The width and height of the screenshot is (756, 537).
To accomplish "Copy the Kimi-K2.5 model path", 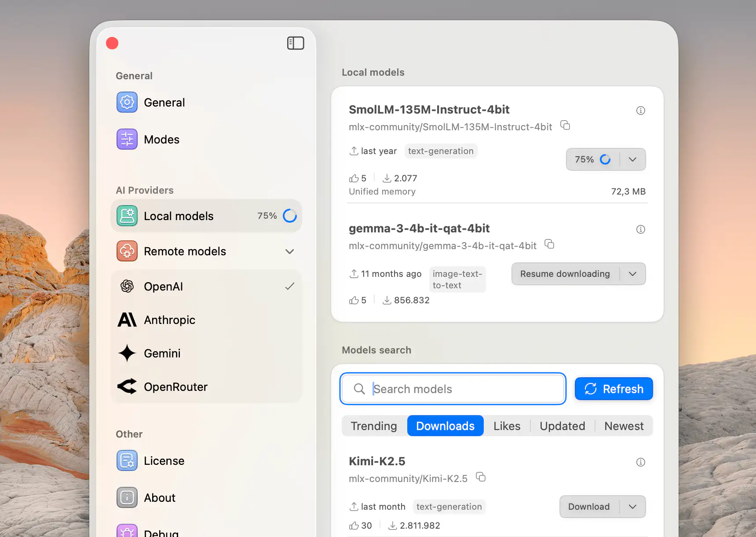I will [481, 477].
